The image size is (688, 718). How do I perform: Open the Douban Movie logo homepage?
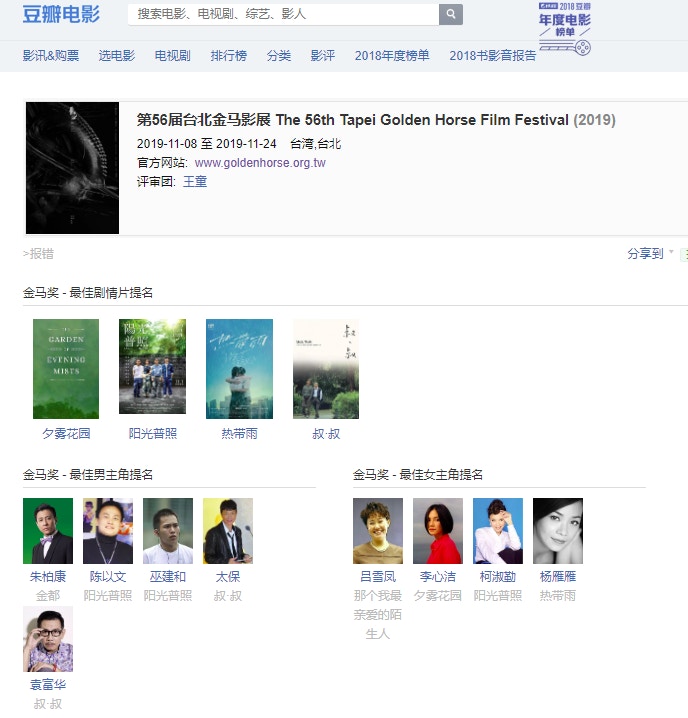point(61,15)
